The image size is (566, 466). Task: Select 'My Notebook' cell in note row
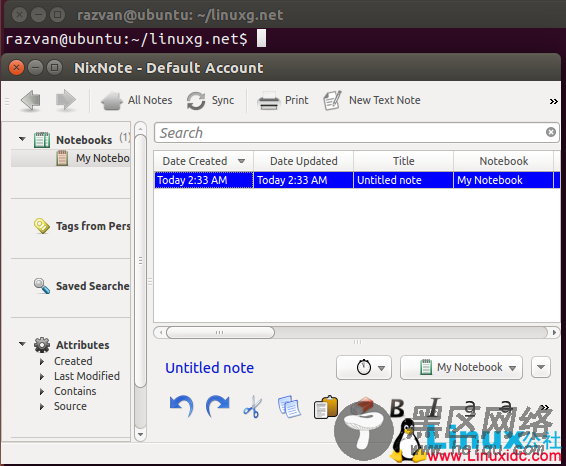[503, 180]
